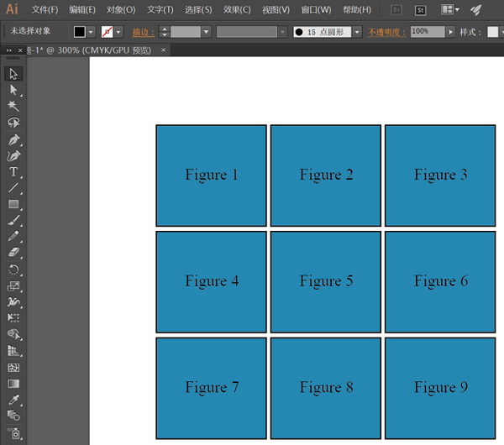
Task: Select the Direct Selection tool
Action: pos(13,90)
